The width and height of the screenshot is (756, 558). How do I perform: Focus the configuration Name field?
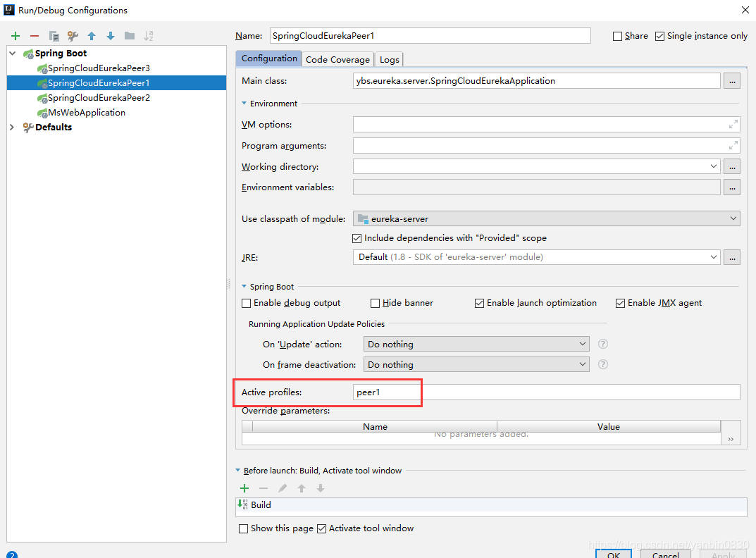[430, 36]
